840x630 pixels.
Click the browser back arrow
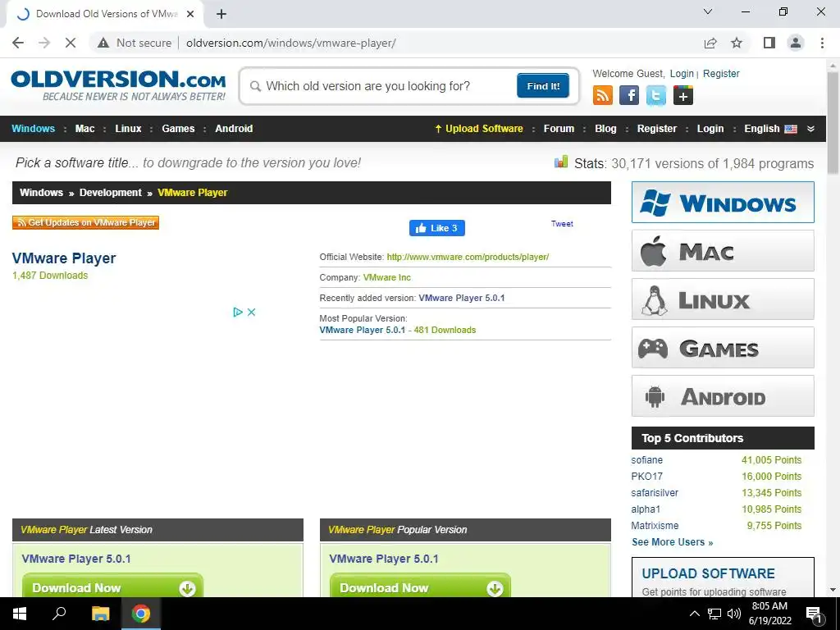pos(18,43)
